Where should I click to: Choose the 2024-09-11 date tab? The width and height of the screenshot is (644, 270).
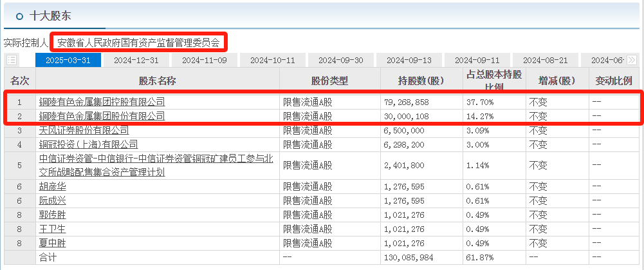(x=477, y=60)
